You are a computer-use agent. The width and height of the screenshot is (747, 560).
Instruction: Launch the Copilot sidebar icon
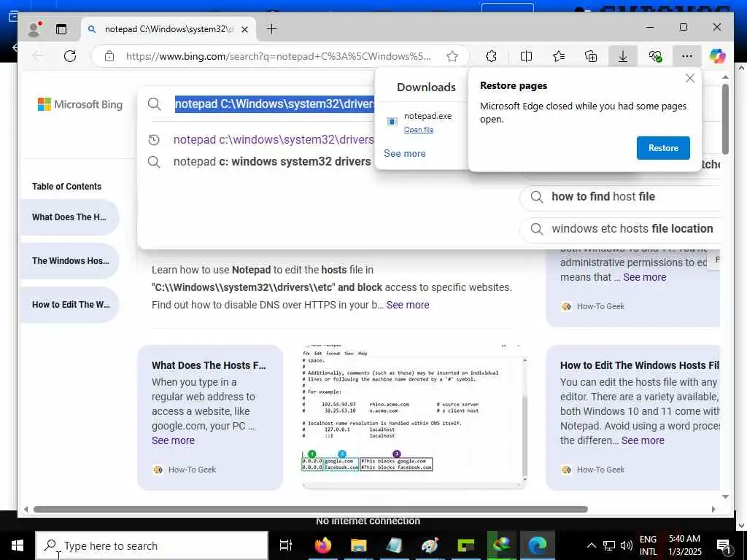(x=717, y=56)
